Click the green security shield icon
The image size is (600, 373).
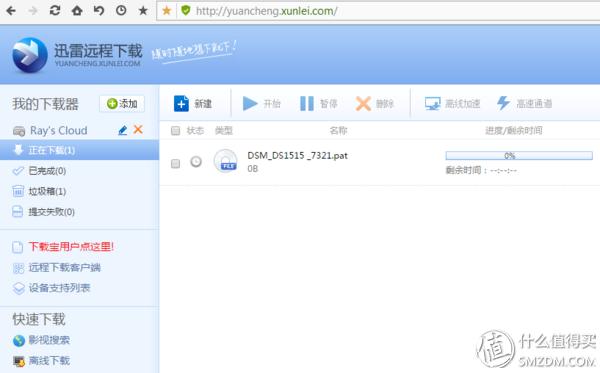pyautogui.click(x=186, y=11)
